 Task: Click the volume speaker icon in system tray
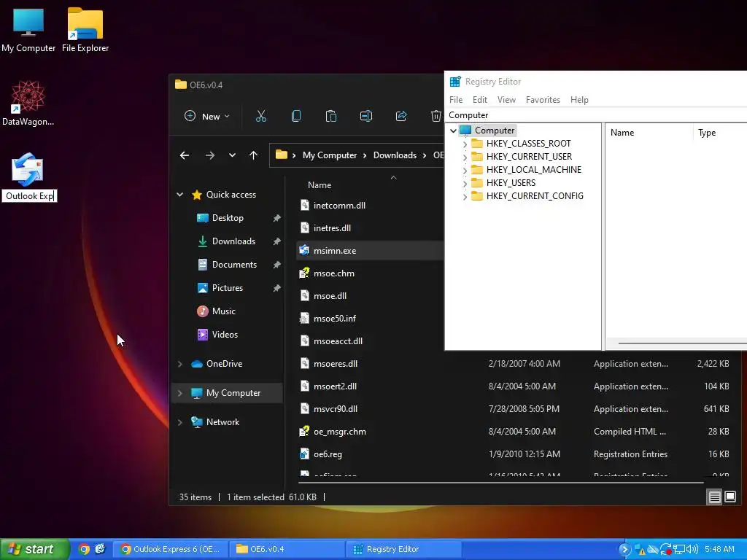[692, 550]
